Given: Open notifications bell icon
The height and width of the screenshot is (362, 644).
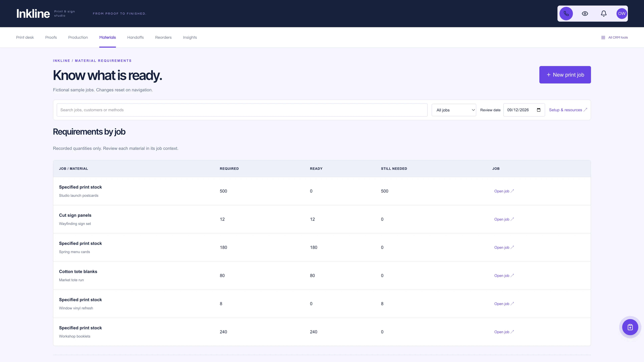Looking at the screenshot, I should pyautogui.click(x=604, y=13).
